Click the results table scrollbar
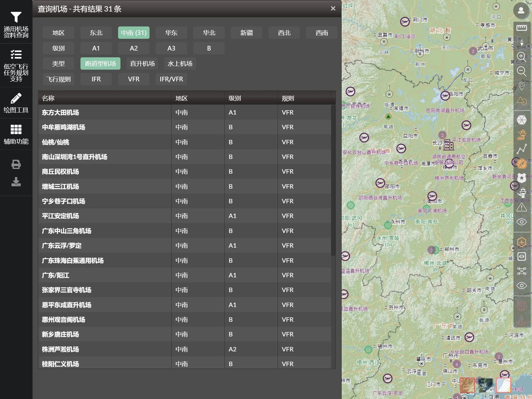Viewport: 532px width, 399px height. tap(333, 181)
